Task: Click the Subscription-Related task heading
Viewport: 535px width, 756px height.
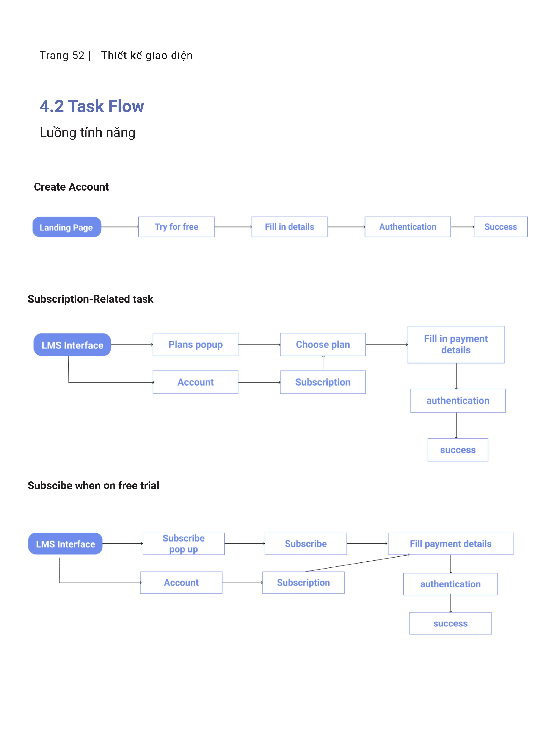Action: (x=90, y=299)
